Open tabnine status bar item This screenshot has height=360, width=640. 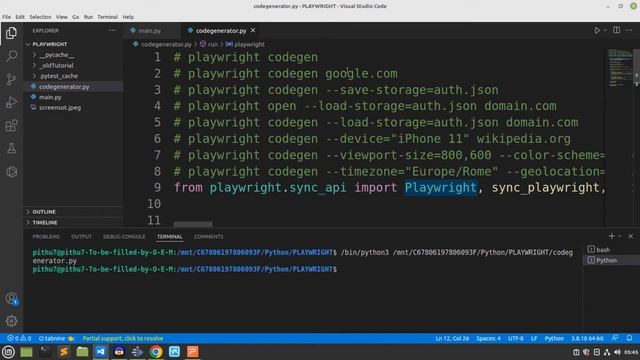[x=56, y=338]
